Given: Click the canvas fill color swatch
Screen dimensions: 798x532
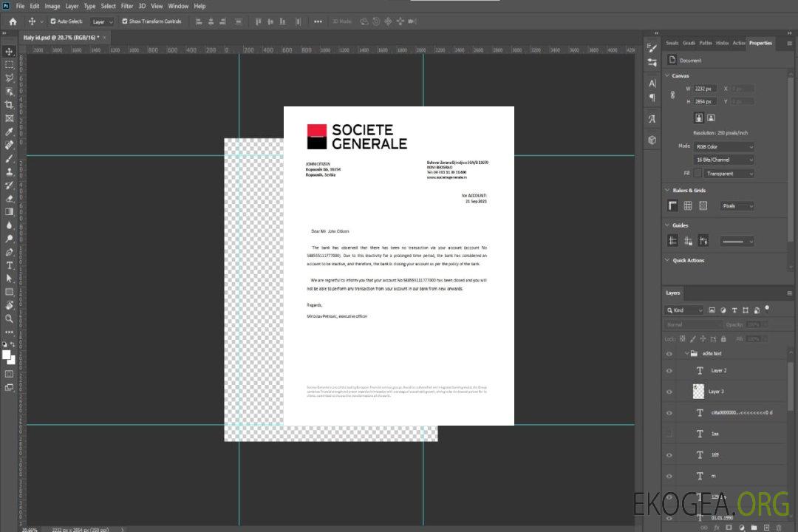Looking at the screenshot, I should pyautogui.click(x=698, y=174).
